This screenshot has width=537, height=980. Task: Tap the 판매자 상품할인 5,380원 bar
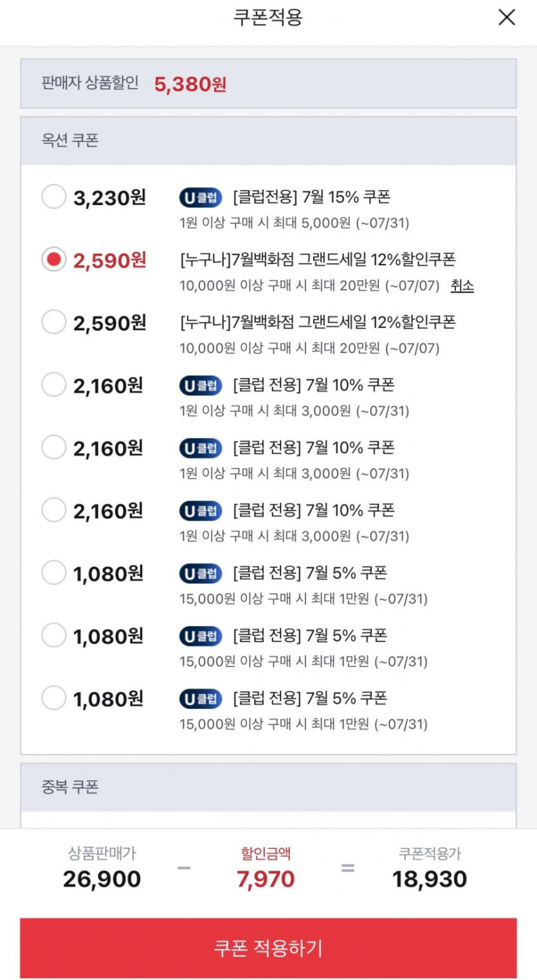[268, 84]
